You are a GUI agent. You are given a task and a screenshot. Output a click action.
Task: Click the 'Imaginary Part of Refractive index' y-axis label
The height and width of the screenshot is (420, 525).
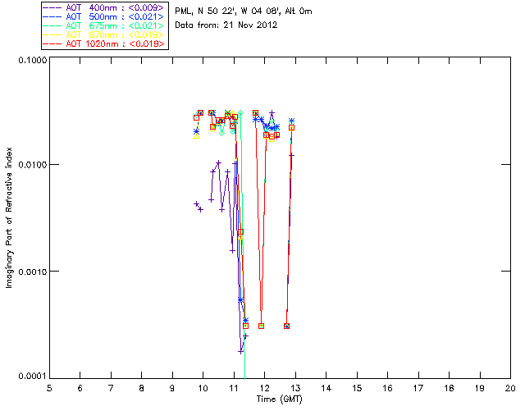[9, 217]
